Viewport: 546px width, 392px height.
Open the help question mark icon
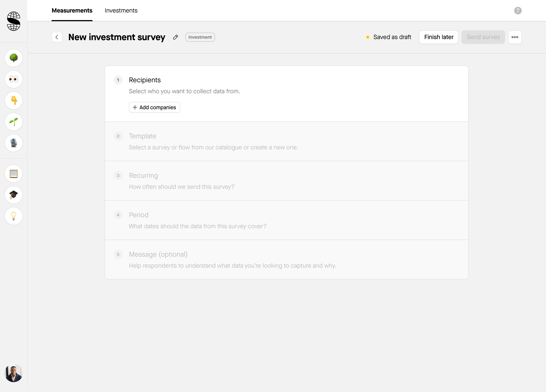click(x=518, y=11)
